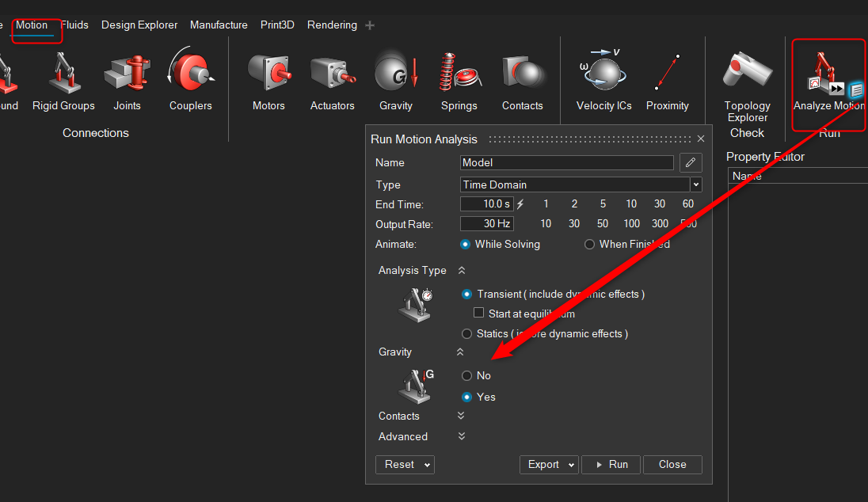The image size is (868, 502).
Task: Click the dotted drag handle of dialog title
Action: 589,139
